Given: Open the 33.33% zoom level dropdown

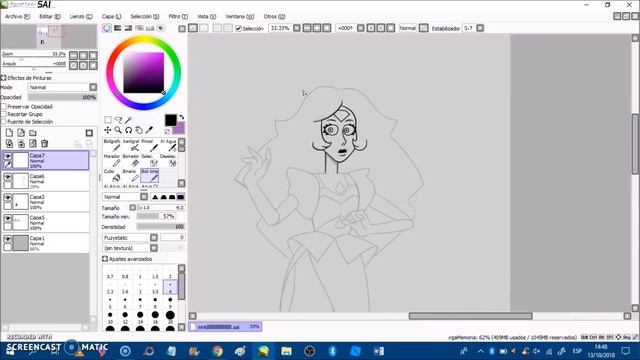Looking at the screenshot, I should click(297, 28).
